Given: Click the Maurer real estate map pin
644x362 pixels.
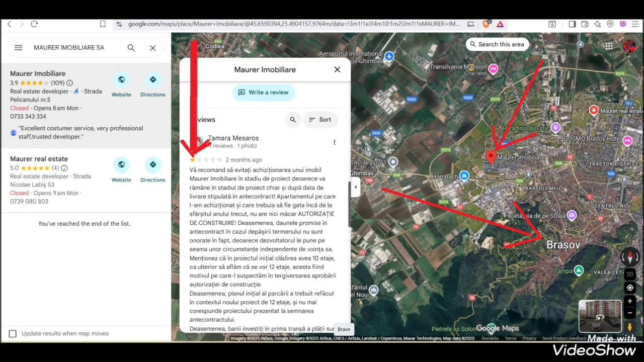Looking at the screenshot, I should pyautogui.click(x=594, y=110).
